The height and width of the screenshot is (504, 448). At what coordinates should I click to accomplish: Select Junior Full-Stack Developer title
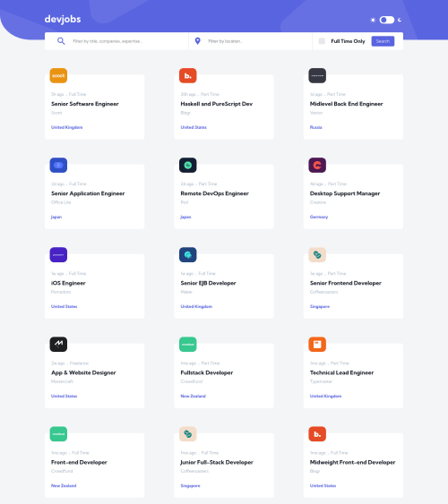(217, 462)
